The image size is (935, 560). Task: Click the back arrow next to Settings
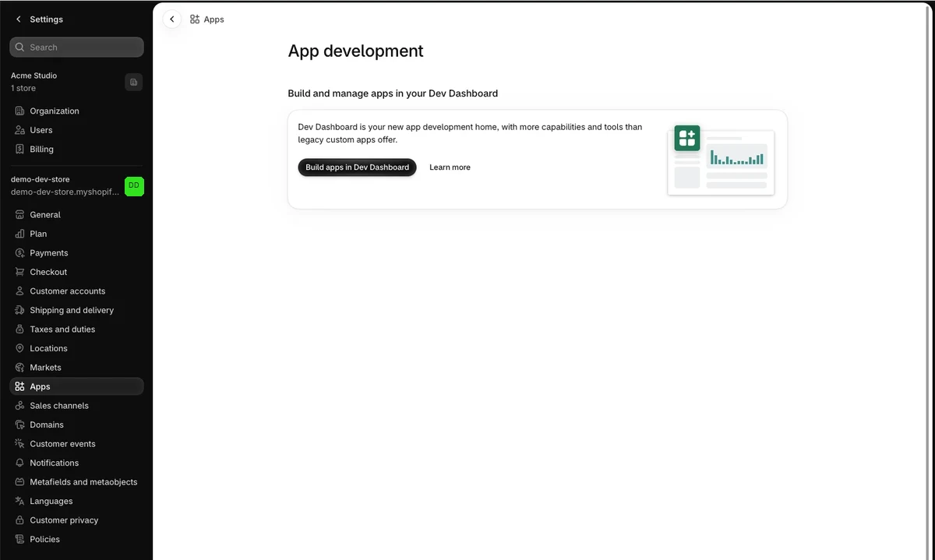click(19, 19)
